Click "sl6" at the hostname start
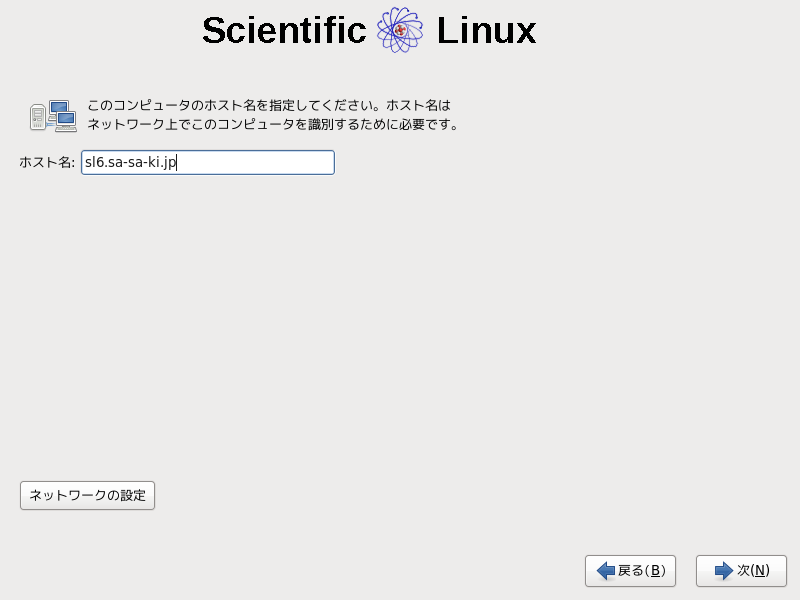 click(x=93, y=162)
